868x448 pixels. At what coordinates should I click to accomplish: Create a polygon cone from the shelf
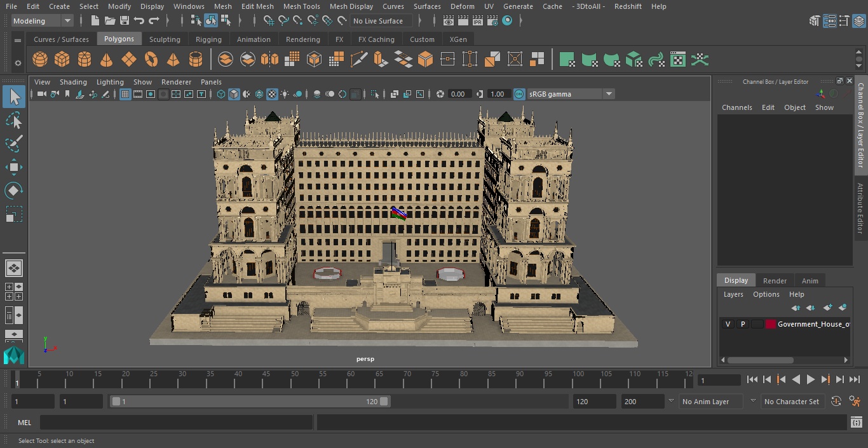(107, 60)
